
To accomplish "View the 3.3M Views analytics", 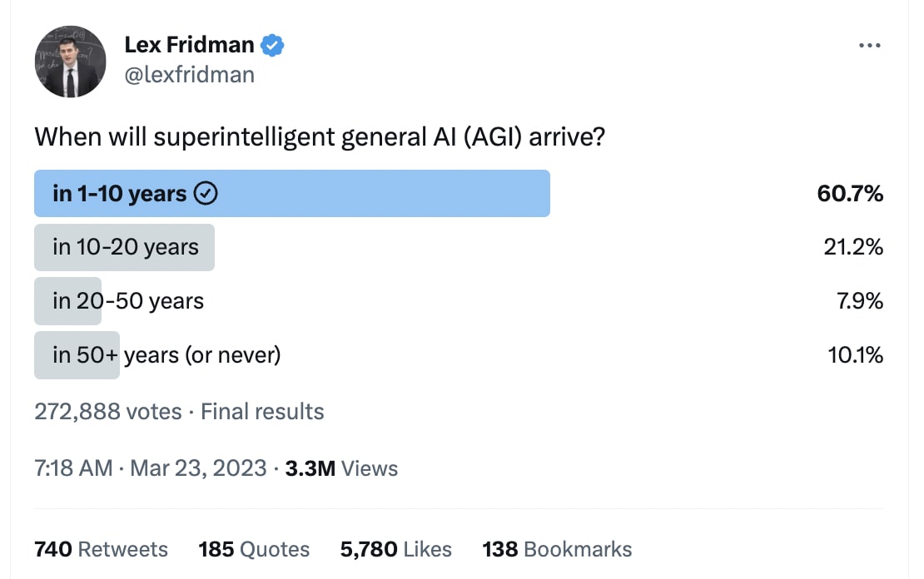I will point(341,468).
